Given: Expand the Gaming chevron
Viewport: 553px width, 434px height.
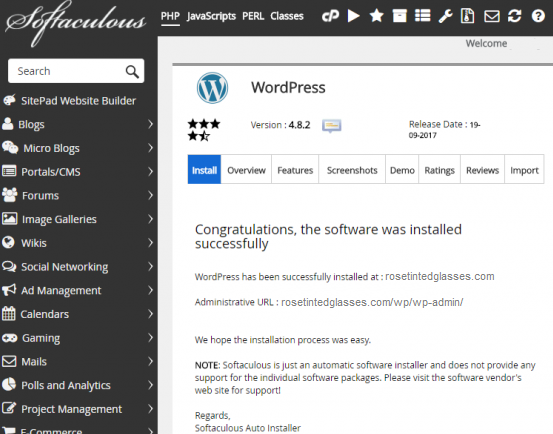Looking at the screenshot, I should tap(151, 337).
